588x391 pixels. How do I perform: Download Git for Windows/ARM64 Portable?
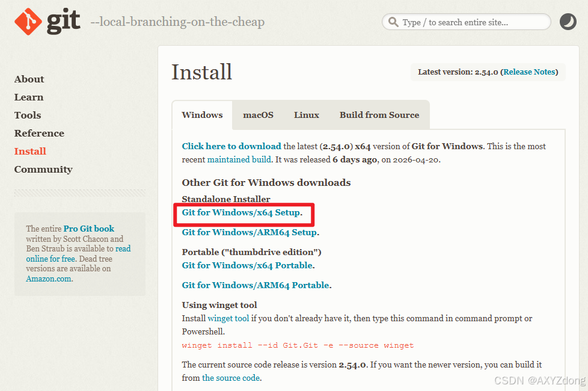(x=256, y=285)
